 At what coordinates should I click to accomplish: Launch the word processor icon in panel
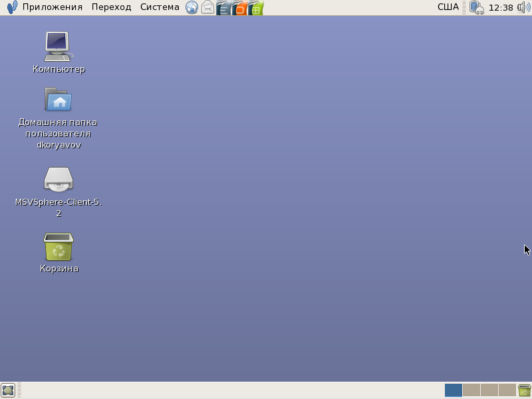224,7
